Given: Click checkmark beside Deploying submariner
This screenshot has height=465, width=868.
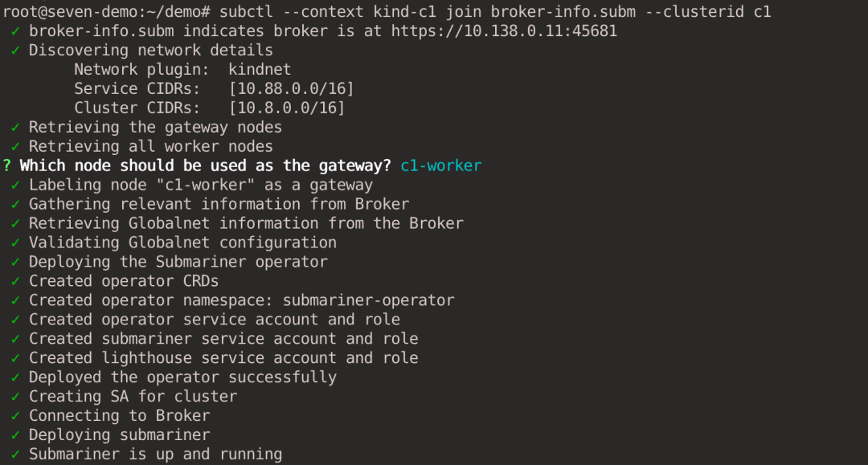Looking at the screenshot, I should [x=15, y=434].
